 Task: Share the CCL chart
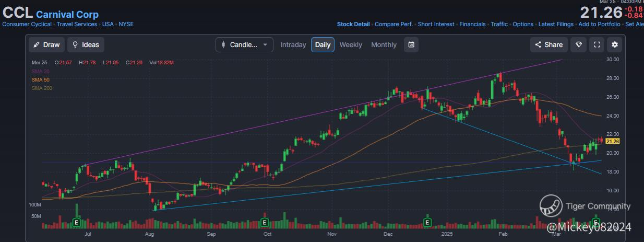tap(548, 45)
